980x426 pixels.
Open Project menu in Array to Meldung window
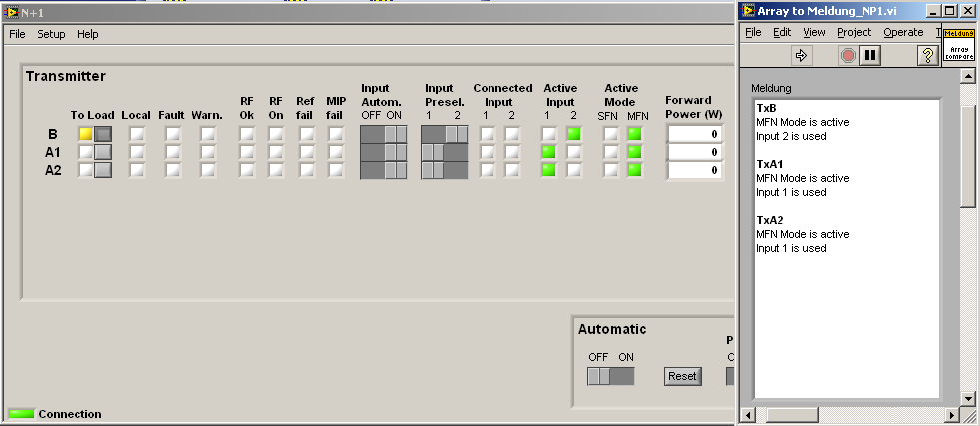pyautogui.click(x=854, y=32)
